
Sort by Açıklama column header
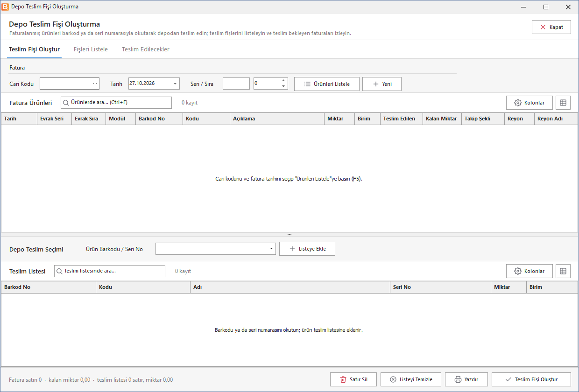[x=277, y=119]
